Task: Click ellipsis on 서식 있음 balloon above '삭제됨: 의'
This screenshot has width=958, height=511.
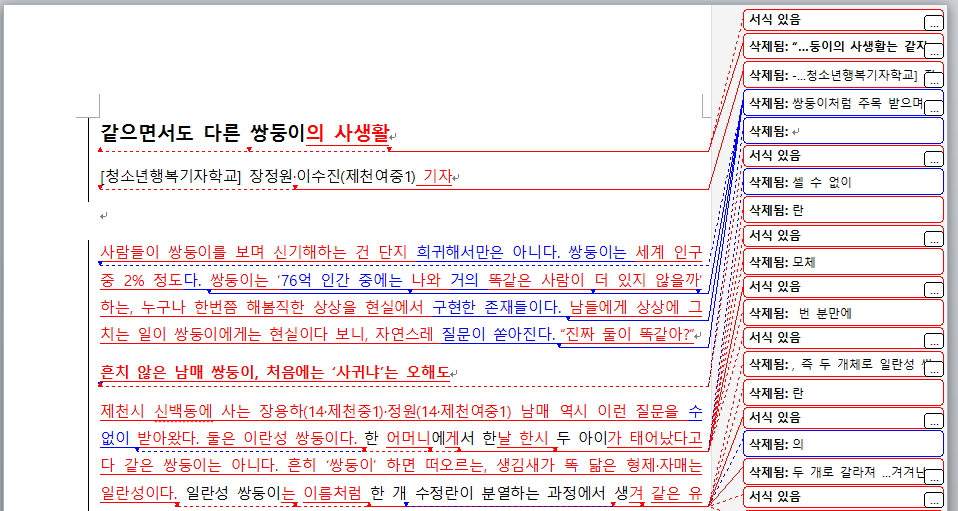Action: point(933,420)
